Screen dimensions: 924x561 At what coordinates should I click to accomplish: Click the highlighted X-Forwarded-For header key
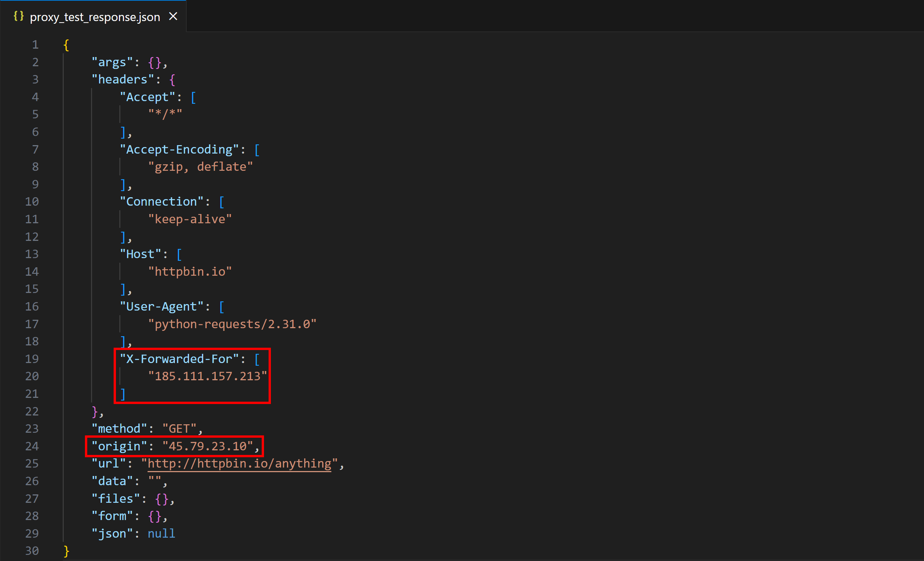(x=178, y=358)
